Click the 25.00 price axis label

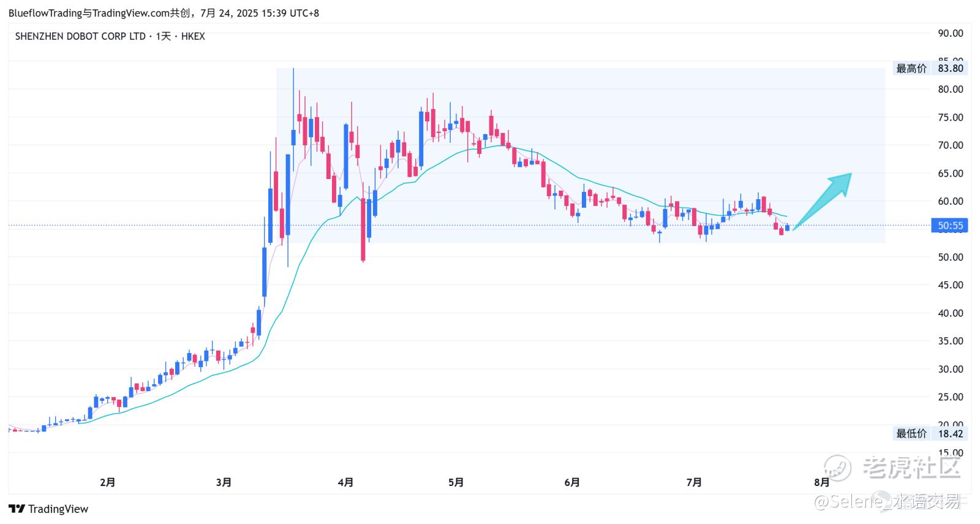(x=951, y=397)
